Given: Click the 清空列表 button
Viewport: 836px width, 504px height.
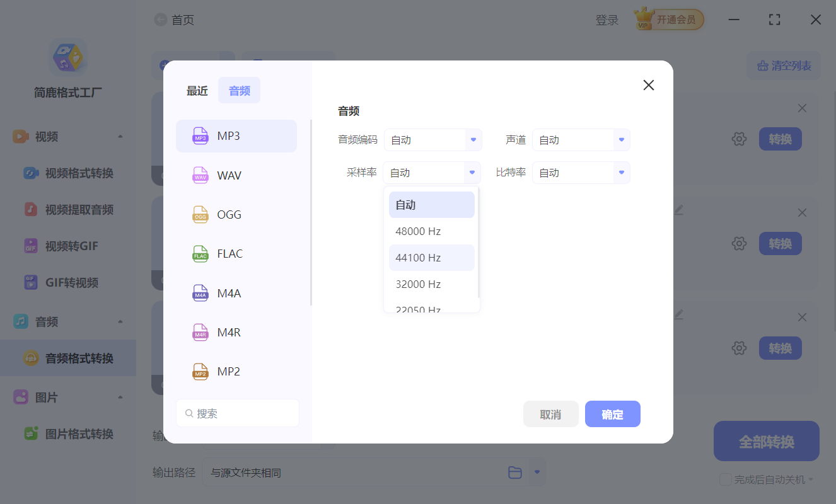Looking at the screenshot, I should [784, 66].
